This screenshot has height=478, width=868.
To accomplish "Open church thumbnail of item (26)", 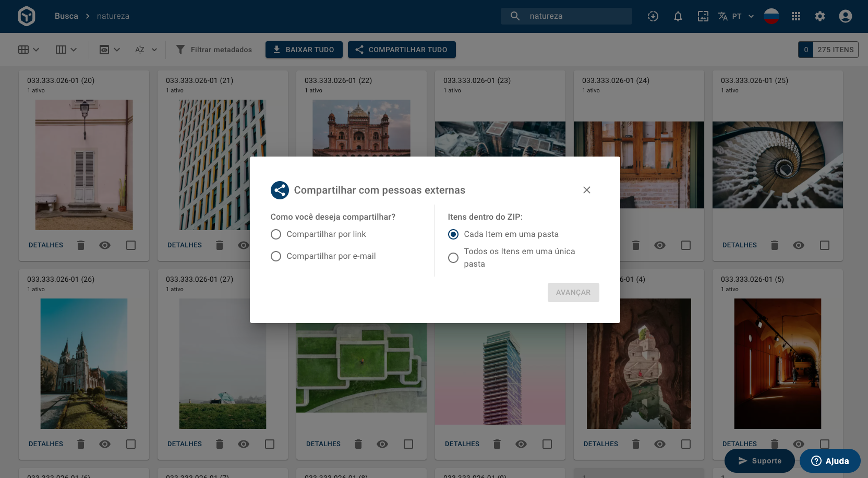I will point(84,364).
